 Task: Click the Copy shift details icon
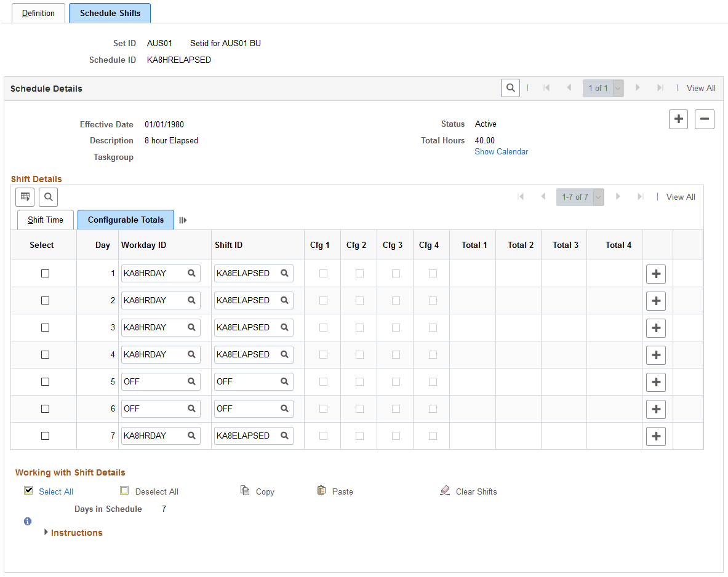pos(245,490)
